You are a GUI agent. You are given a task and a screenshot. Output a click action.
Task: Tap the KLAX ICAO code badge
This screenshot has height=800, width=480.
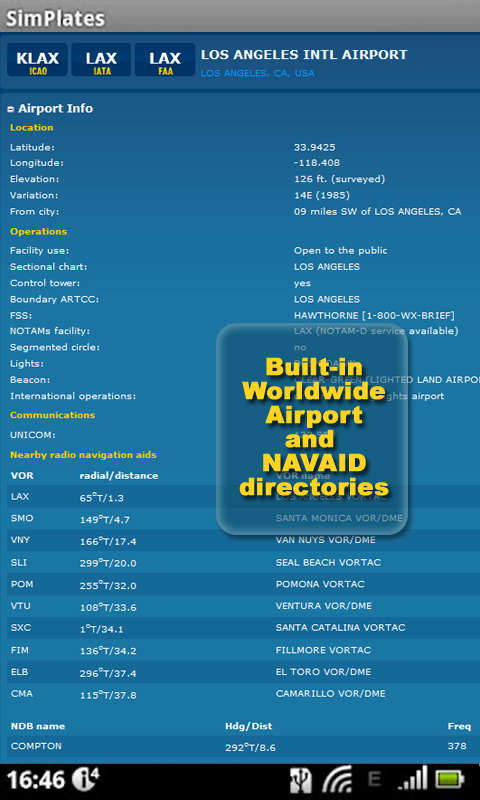37,60
